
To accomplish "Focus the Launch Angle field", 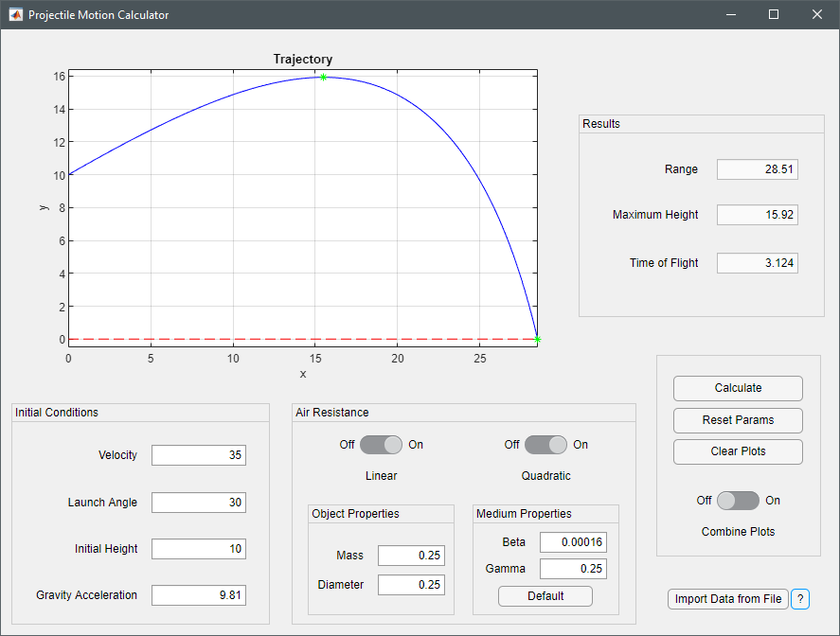I will point(199,503).
